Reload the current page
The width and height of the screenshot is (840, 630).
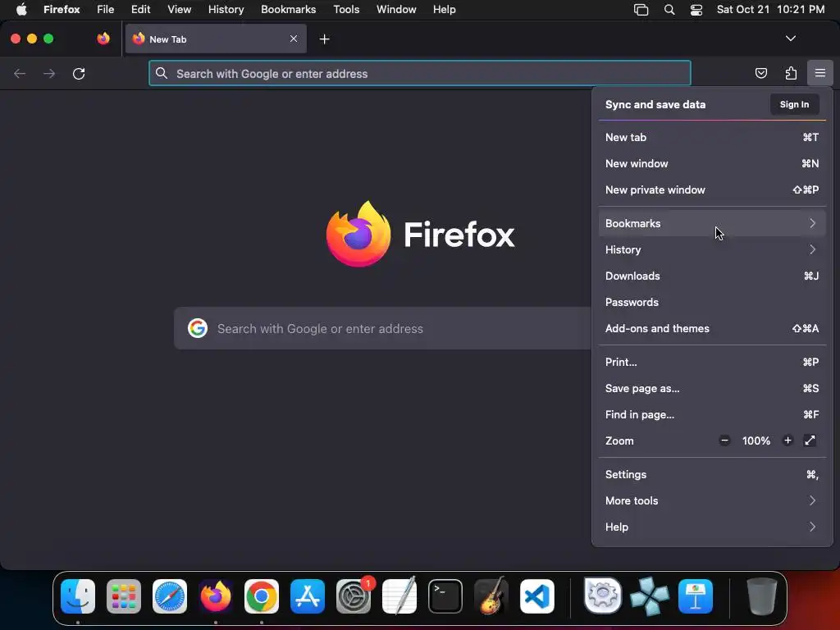79,73
